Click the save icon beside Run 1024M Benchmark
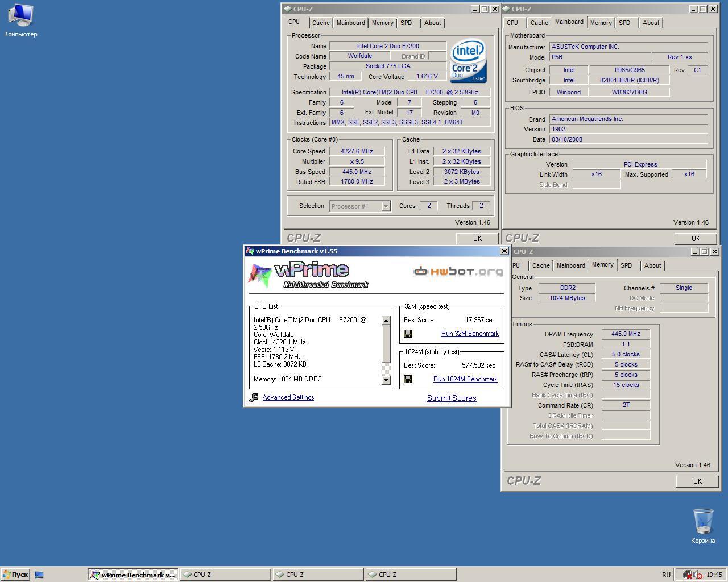 pos(408,380)
